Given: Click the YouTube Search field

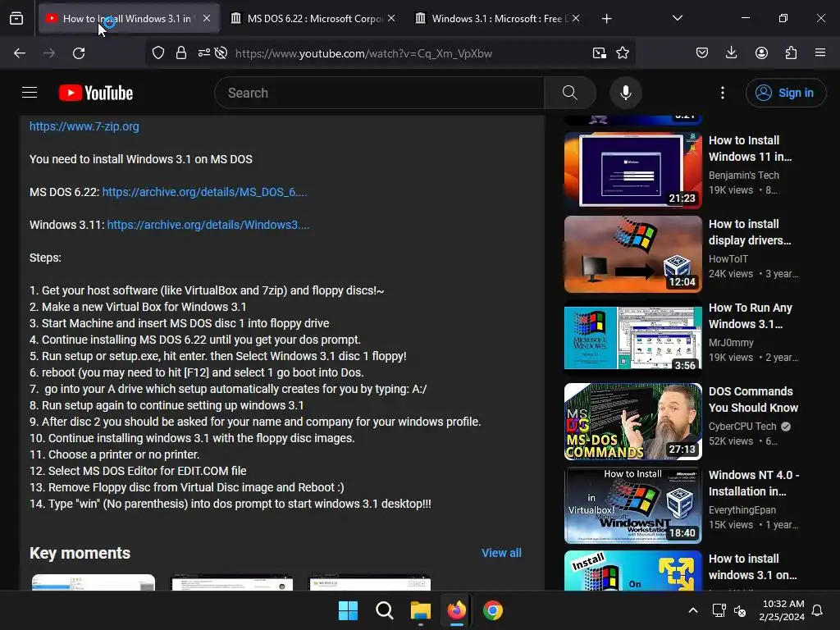Looking at the screenshot, I should (379, 93).
